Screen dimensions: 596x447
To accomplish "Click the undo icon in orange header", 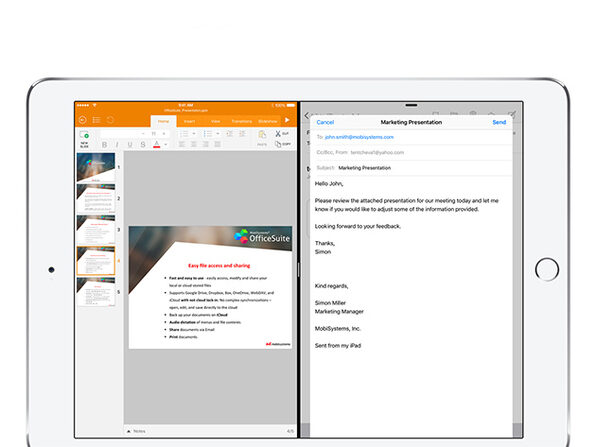I will coord(110,120).
